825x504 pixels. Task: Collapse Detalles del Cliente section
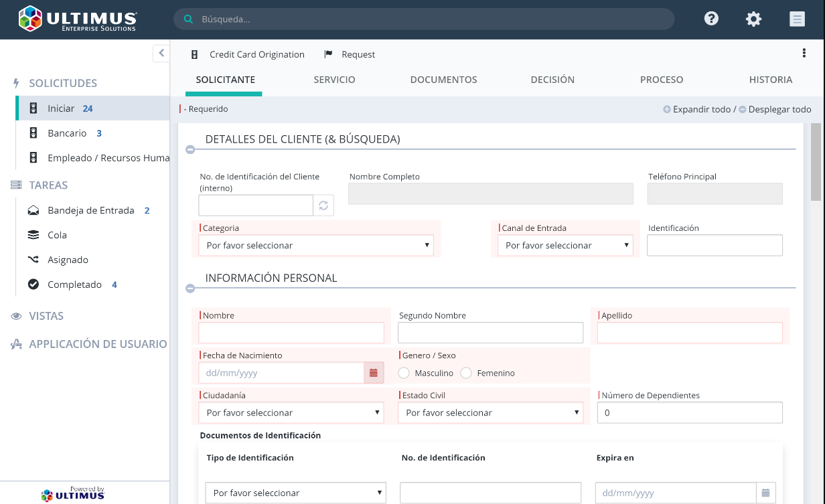tap(190, 149)
